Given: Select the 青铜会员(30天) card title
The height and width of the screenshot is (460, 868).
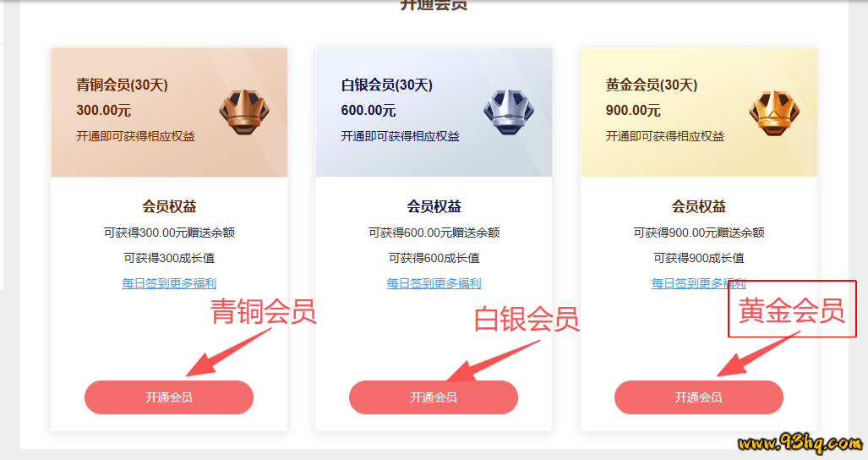Looking at the screenshot, I should pyautogui.click(x=122, y=85).
